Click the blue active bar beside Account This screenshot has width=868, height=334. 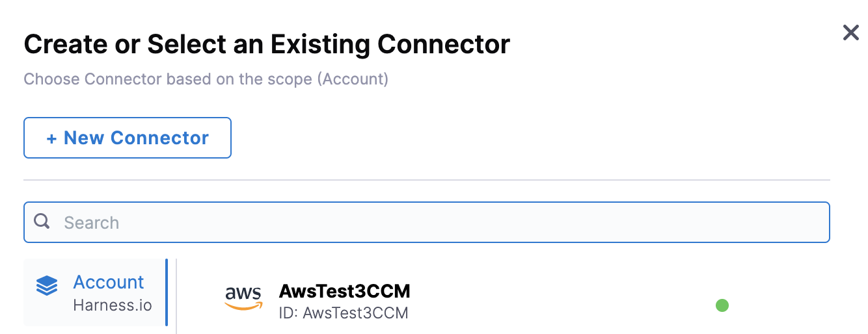(167, 292)
